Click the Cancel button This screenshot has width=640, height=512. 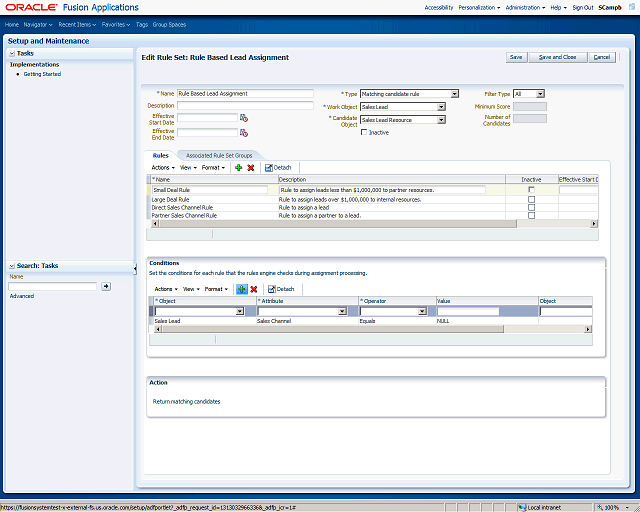pos(602,57)
